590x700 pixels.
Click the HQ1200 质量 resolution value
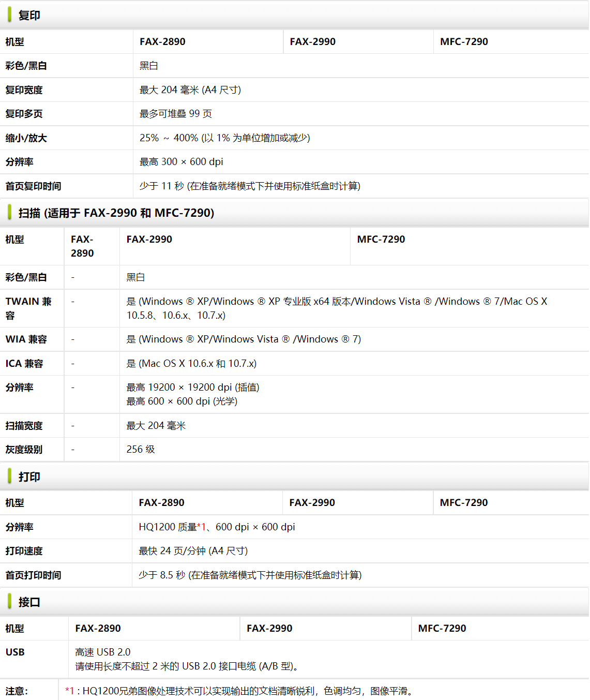[x=217, y=527]
